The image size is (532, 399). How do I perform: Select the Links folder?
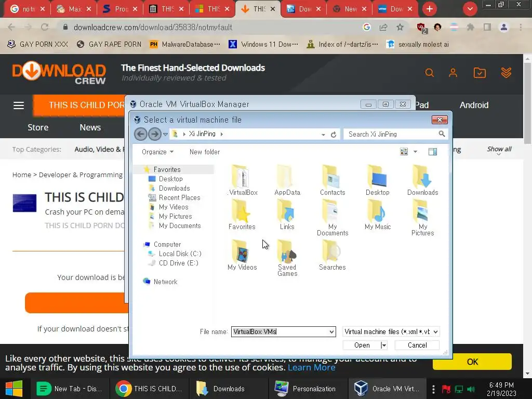[x=287, y=215]
